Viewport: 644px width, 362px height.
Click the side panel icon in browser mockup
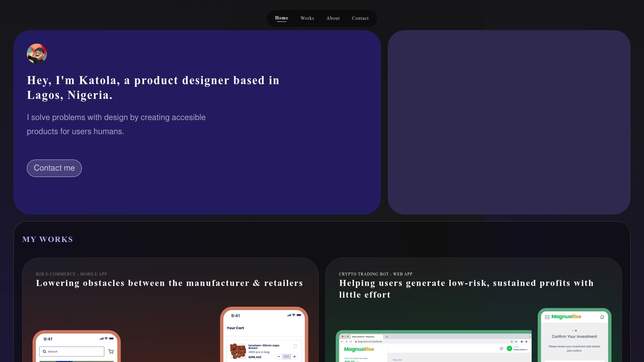coord(526,342)
